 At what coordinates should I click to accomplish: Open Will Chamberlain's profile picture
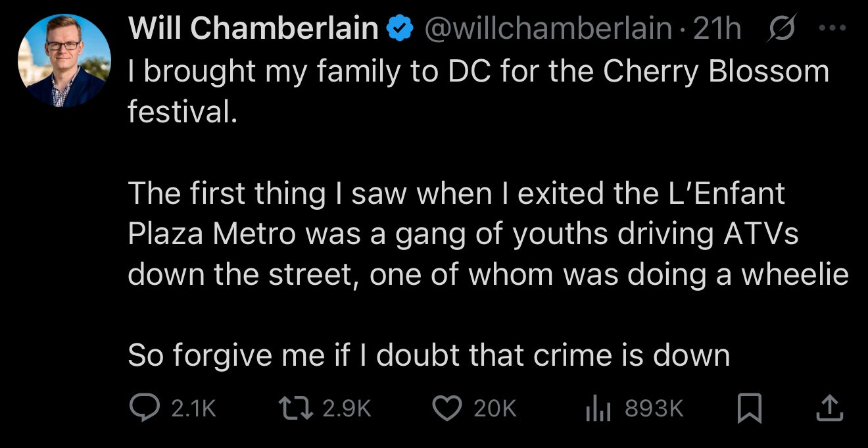click(x=64, y=61)
